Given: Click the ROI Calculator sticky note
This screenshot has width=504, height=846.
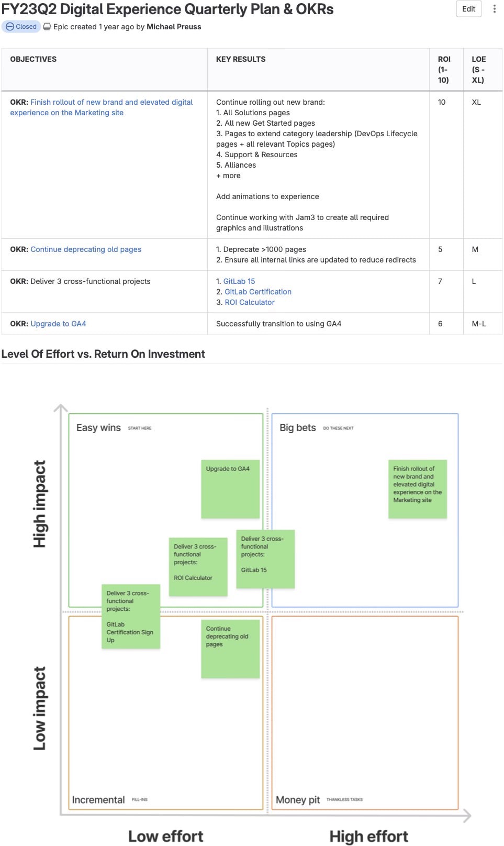Looking at the screenshot, I should 198,567.
